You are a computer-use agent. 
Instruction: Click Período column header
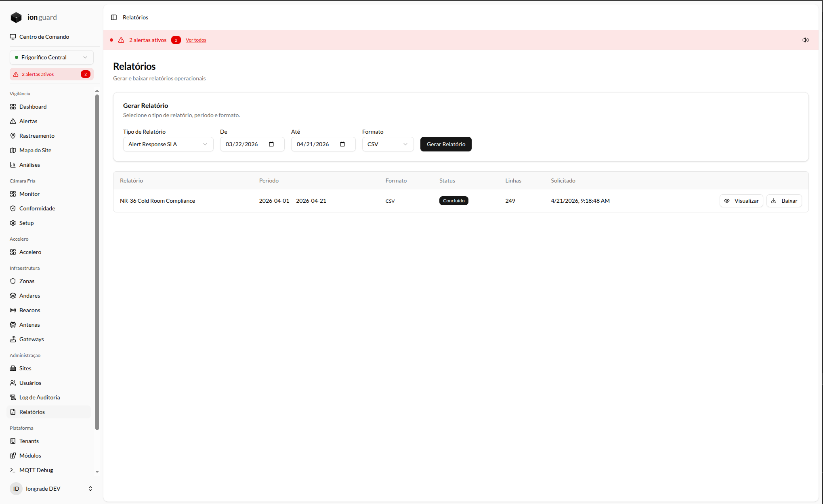[269, 181]
